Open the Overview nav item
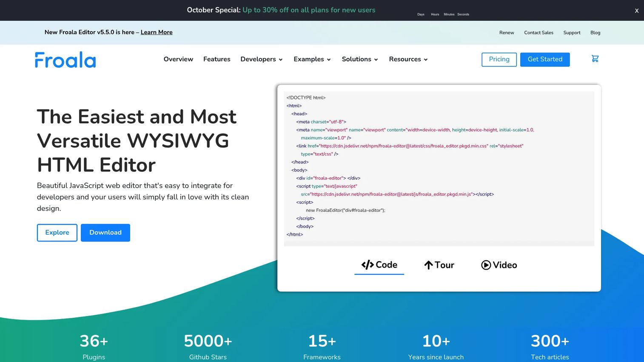 click(x=178, y=59)
